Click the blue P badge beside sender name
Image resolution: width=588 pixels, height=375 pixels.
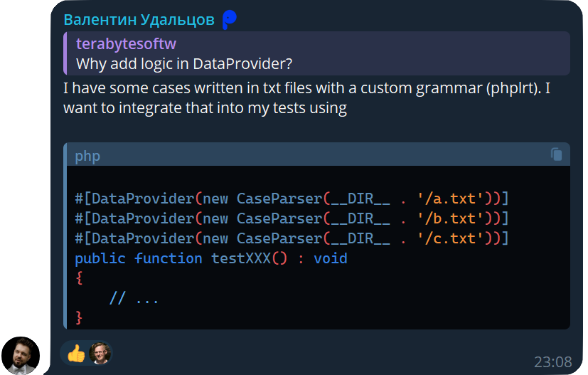[x=229, y=20]
